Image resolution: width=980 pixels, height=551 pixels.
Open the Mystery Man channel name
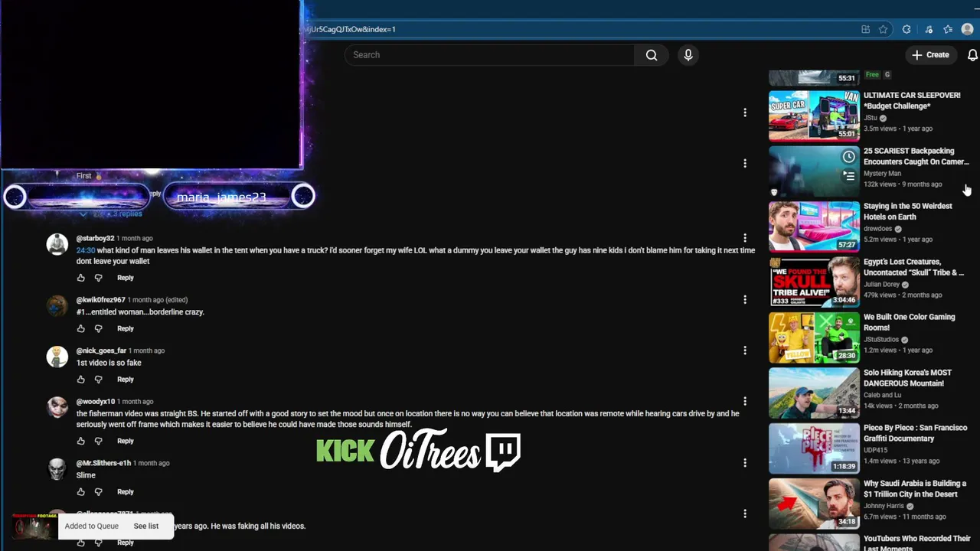click(882, 174)
